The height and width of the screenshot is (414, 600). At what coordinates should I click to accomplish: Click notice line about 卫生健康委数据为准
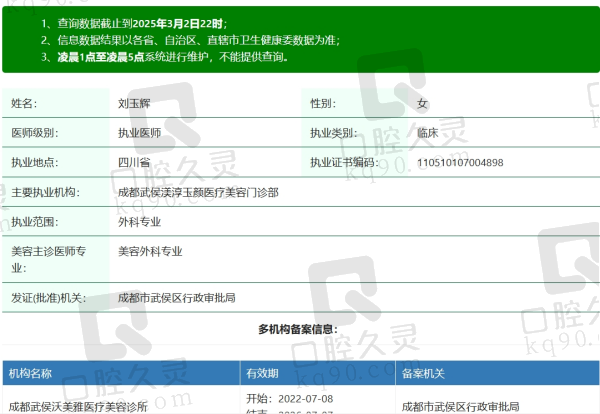[190, 40]
